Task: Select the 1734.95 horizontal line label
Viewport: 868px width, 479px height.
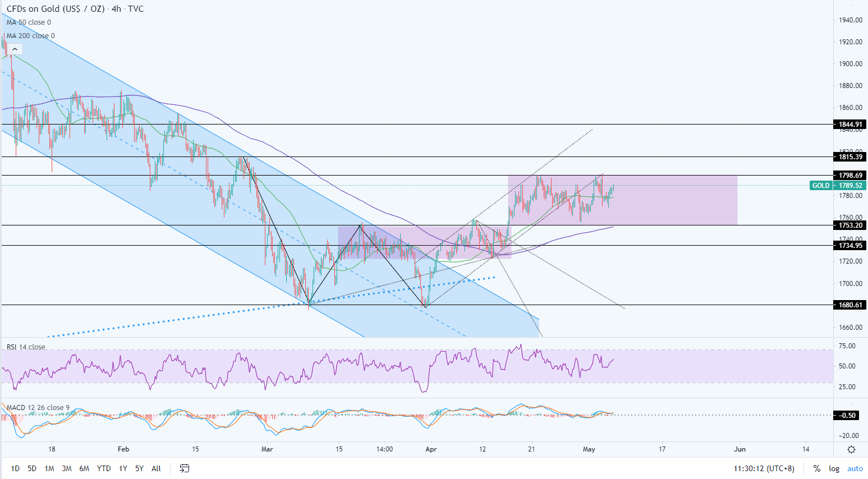Action: click(850, 246)
